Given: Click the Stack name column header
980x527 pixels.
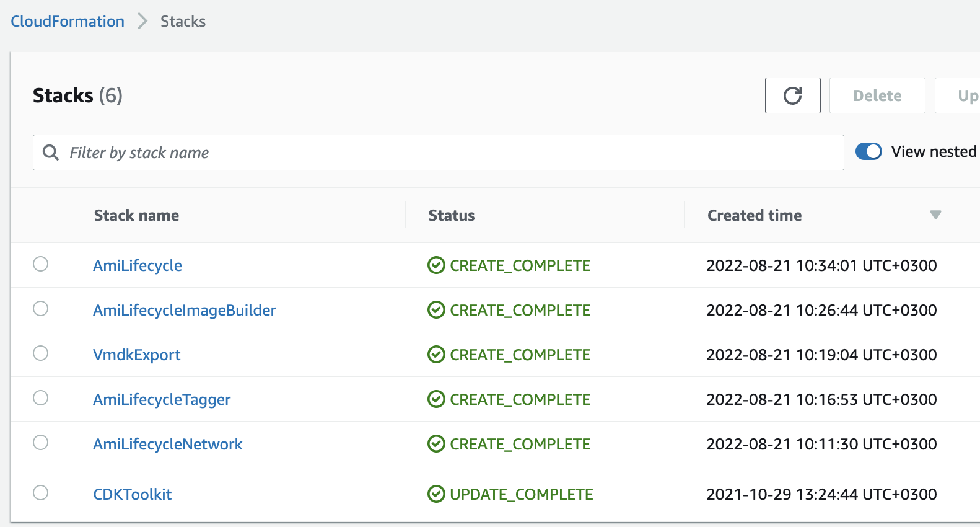Looking at the screenshot, I should click(x=136, y=215).
